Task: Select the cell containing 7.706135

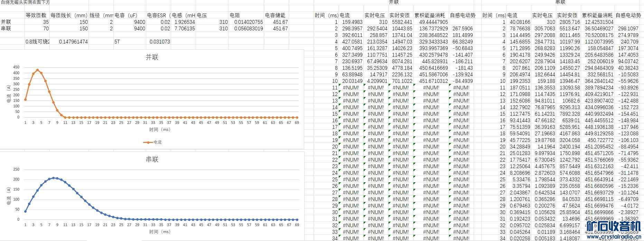Action: pos(185,29)
